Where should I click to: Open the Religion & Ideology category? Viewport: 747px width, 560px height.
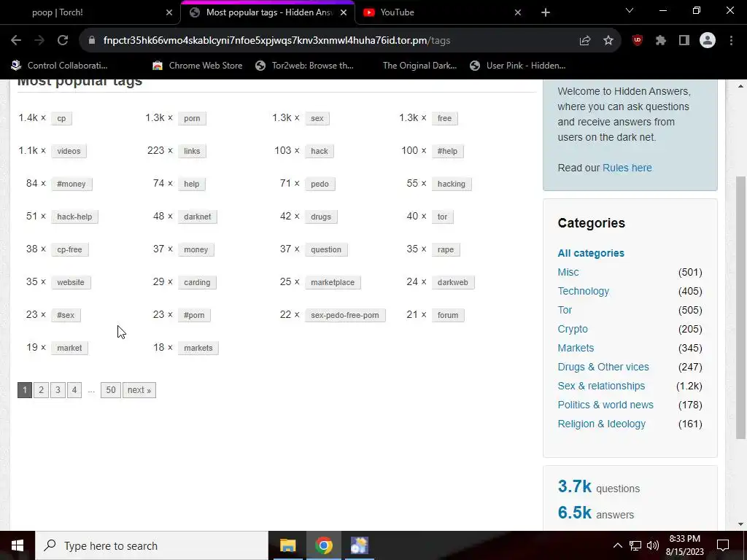[602, 424]
